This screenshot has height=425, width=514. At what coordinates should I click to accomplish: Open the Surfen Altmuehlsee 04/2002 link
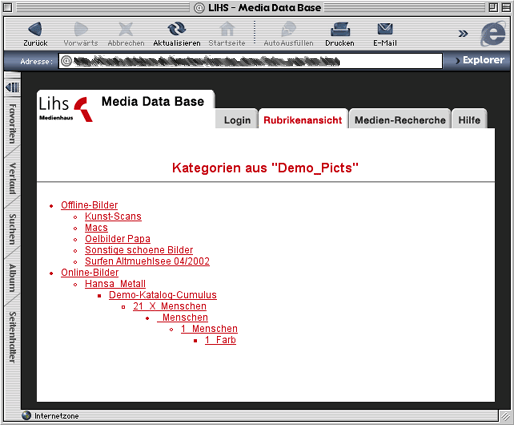(147, 261)
